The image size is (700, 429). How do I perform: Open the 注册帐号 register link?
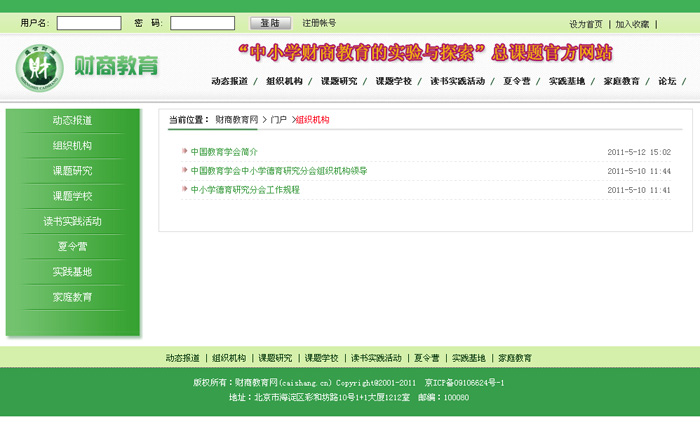pyautogui.click(x=319, y=23)
